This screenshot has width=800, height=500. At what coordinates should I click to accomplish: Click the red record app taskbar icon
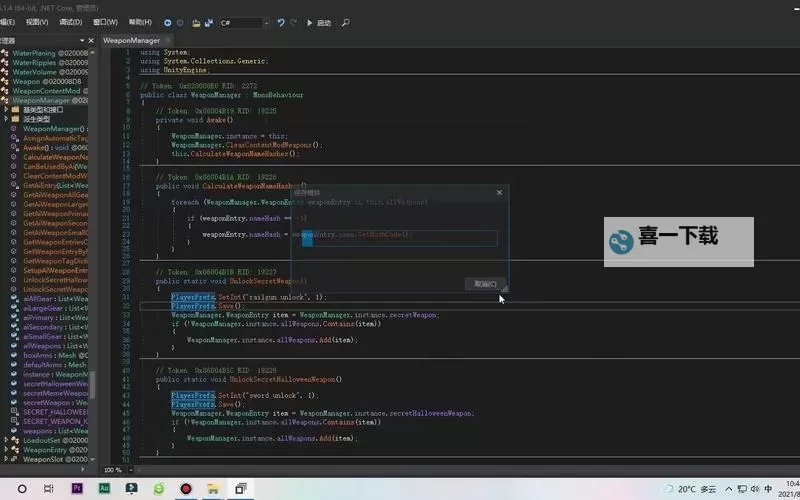(186, 489)
